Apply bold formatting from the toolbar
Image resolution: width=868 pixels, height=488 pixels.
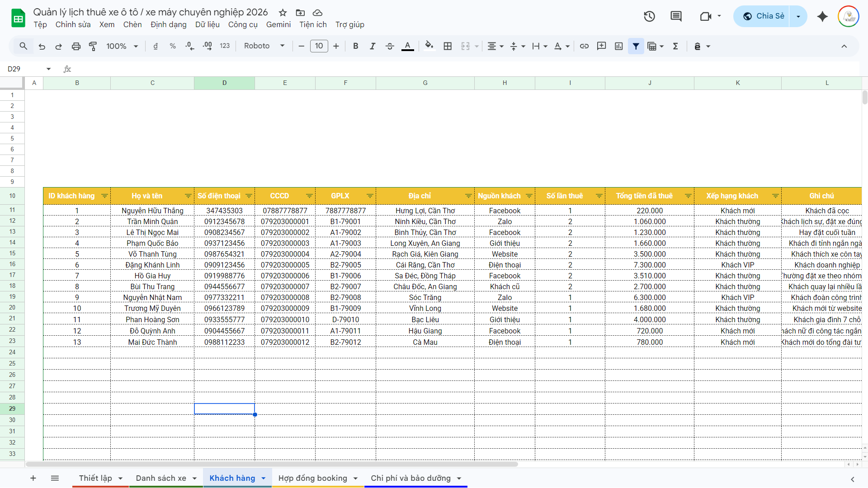pyautogui.click(x=355, y=46)
